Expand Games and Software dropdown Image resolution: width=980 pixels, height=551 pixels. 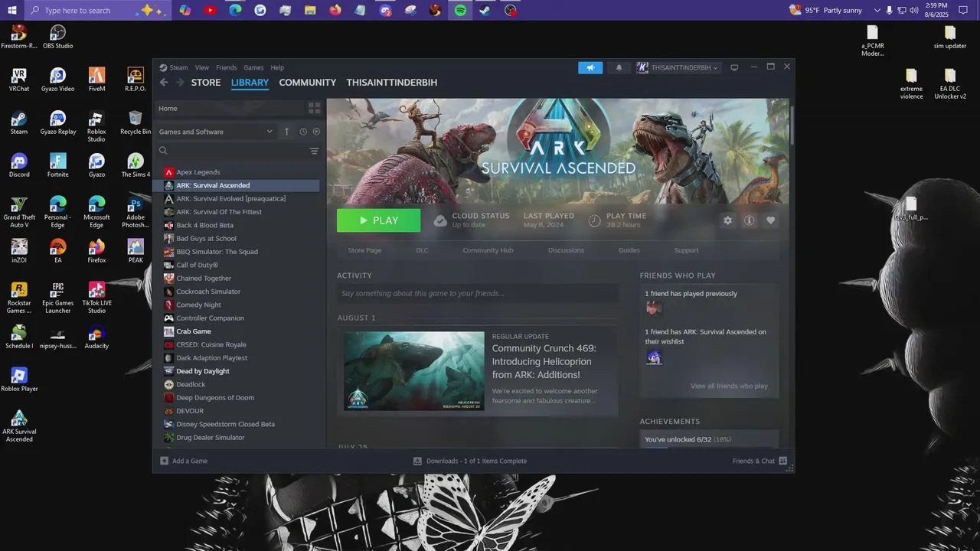[x=216, y=132]
